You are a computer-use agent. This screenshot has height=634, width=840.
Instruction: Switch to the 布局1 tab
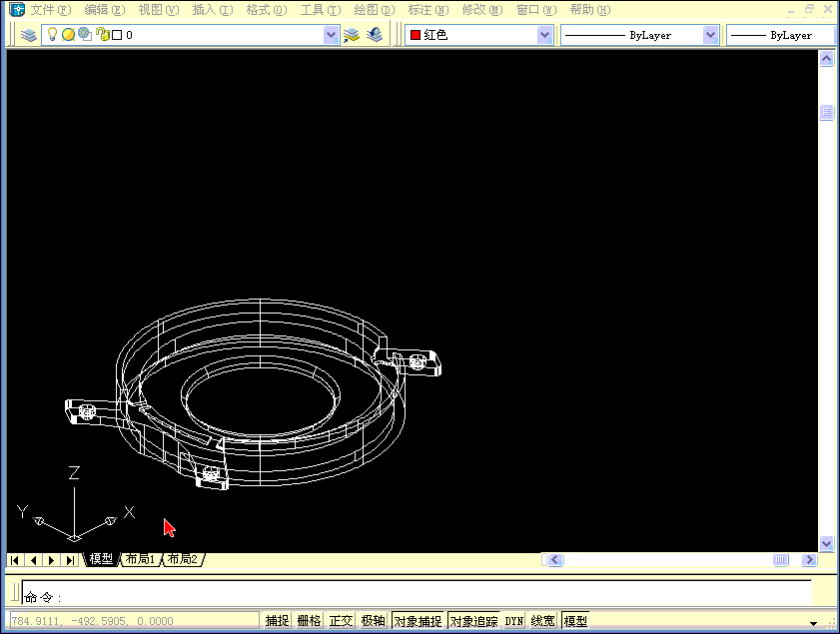point(141,559)
